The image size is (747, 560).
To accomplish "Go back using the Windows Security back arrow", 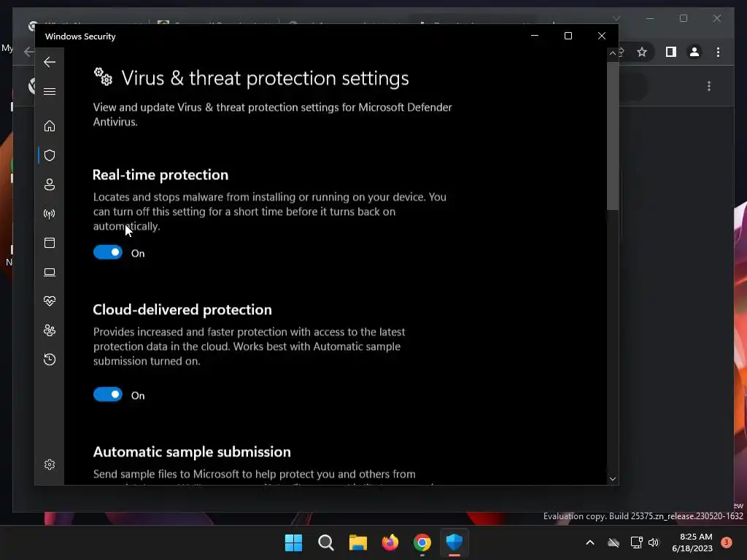I will (x=50, y=62).
